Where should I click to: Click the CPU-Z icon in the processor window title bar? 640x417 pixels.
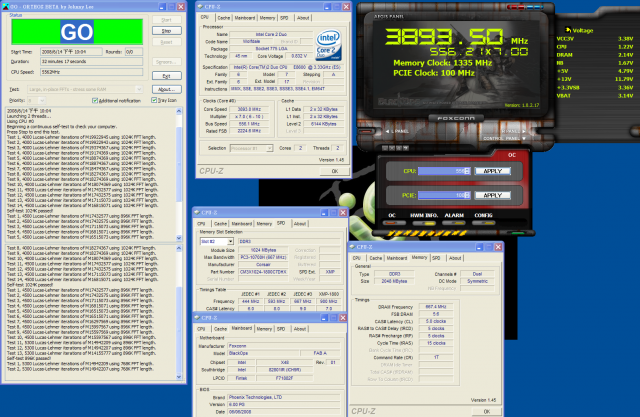200,7
